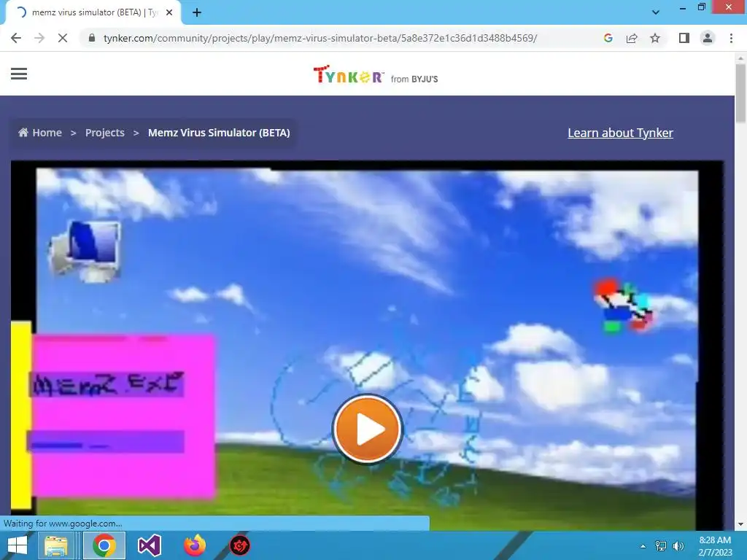Share this page using share icon

(632, 38)
